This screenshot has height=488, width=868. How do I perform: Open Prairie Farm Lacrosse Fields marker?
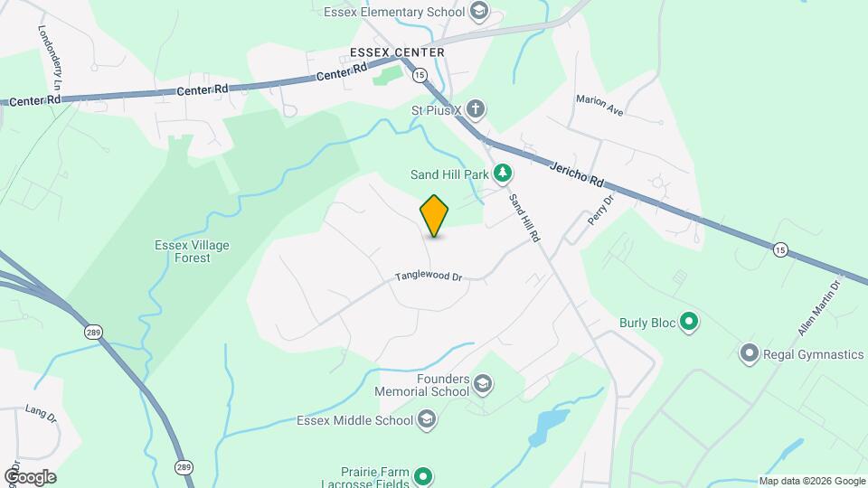tap(423, 476)
